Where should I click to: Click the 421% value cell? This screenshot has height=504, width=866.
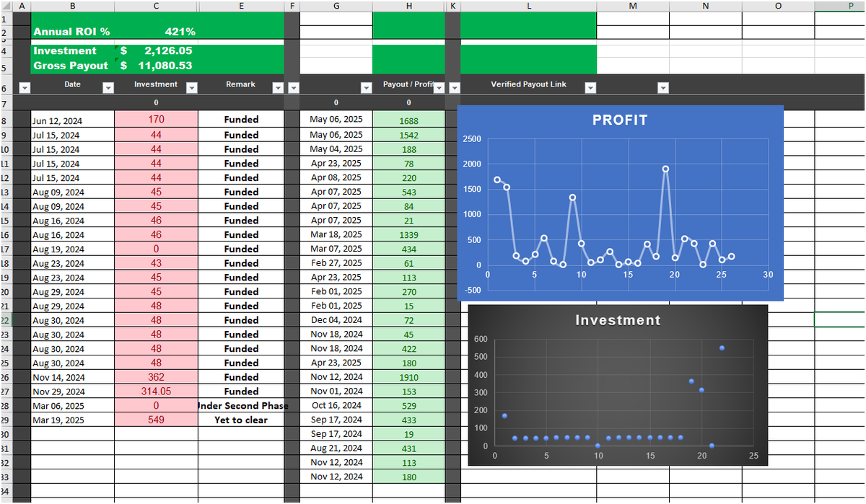pos(156,32)
